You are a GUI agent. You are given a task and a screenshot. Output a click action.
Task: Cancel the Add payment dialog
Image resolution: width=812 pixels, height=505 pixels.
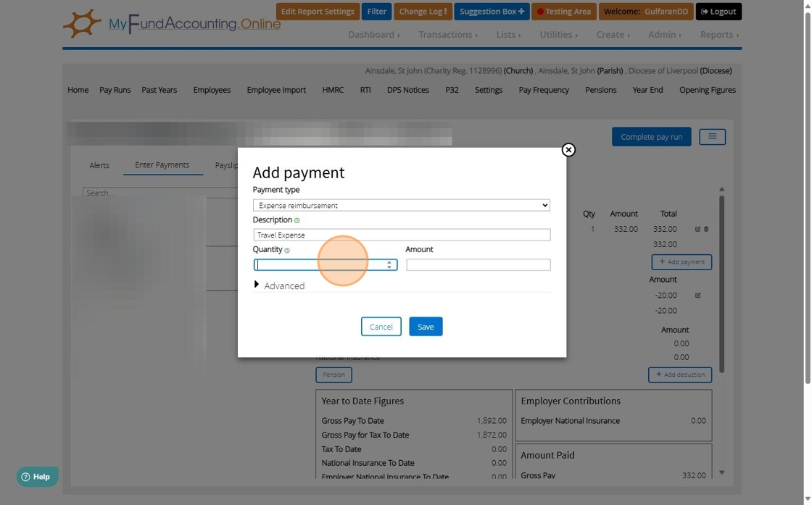(381, 327)
